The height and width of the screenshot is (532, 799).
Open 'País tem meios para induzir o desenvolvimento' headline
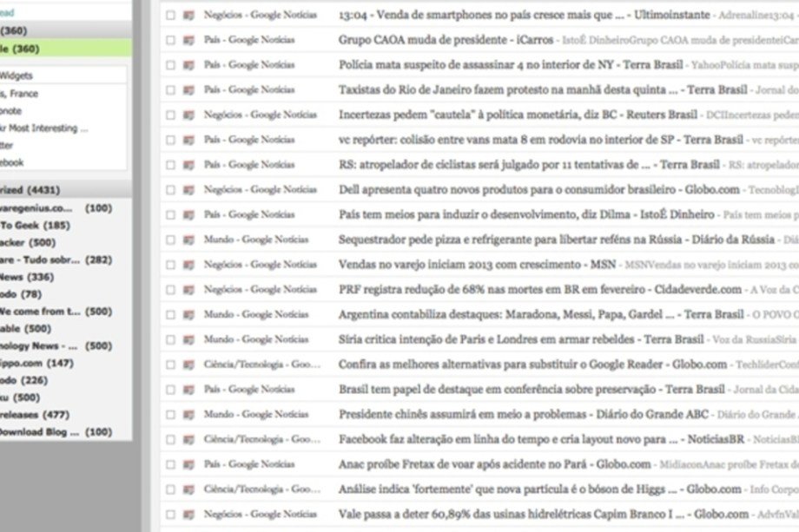526,214
